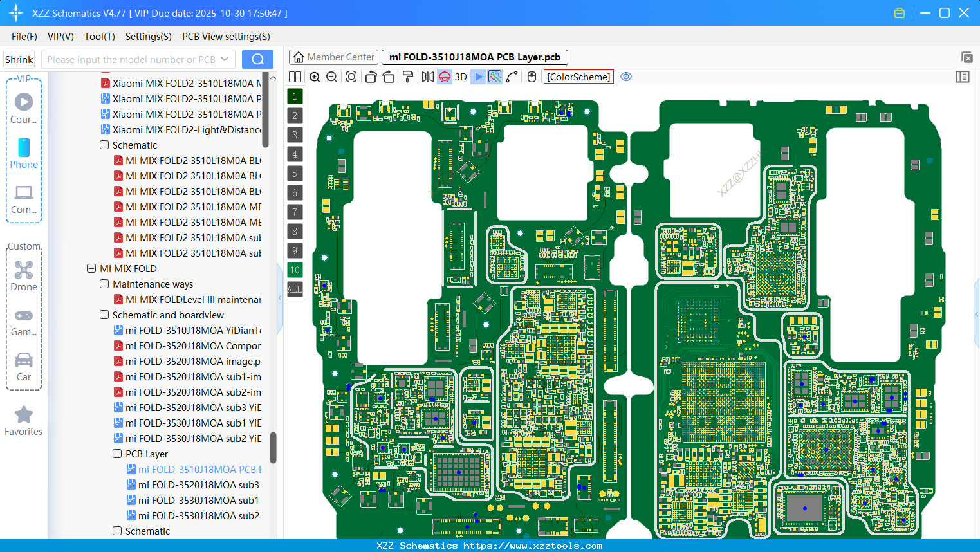Select the zoom in magnifier tool
The height and width of the screenshot is (552, 980).
[x=315, y=77]
